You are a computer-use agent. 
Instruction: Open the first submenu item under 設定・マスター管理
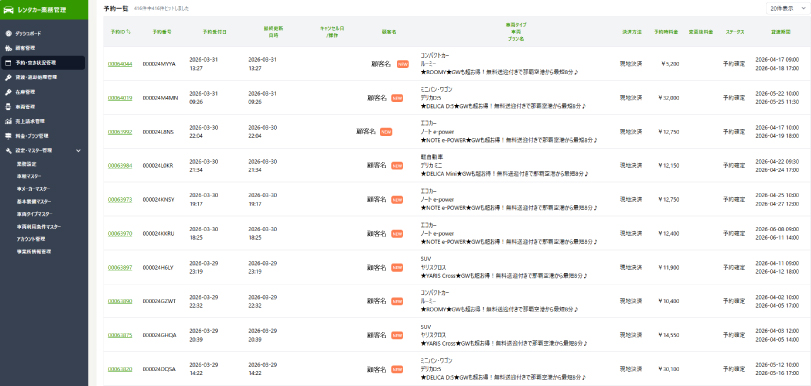point(26,164)
